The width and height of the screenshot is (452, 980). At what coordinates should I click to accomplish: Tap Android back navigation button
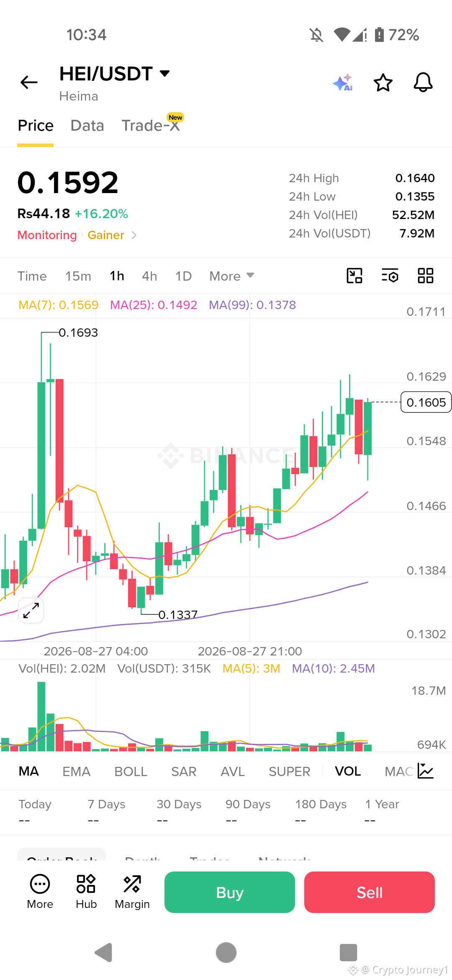(x=103, y=953)
